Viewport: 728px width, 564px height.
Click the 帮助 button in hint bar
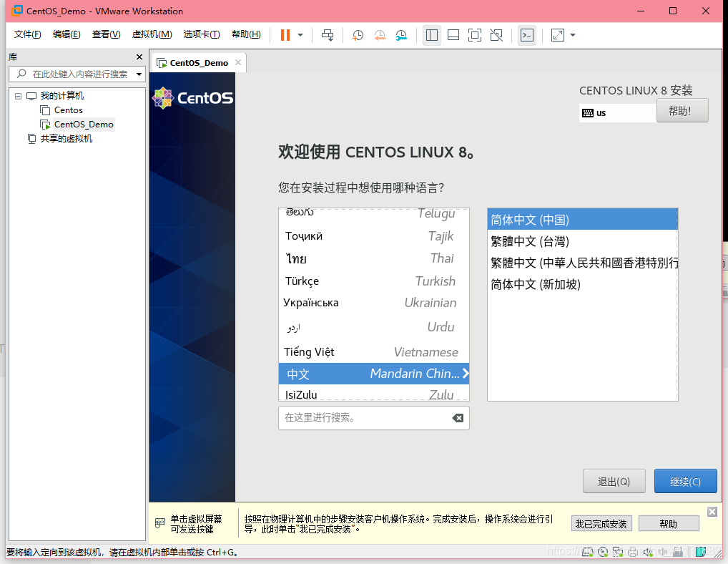[669, 524]
